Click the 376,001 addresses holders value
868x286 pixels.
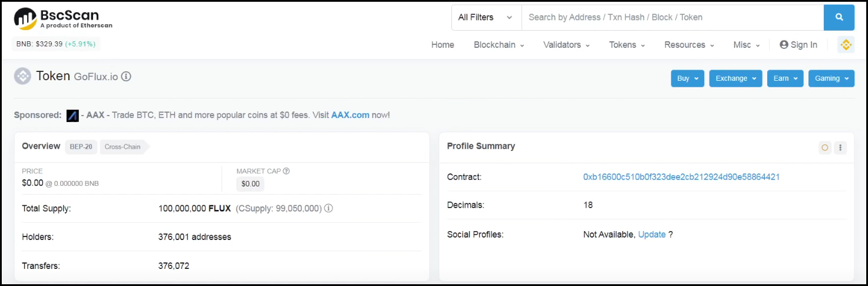(194, 237)
